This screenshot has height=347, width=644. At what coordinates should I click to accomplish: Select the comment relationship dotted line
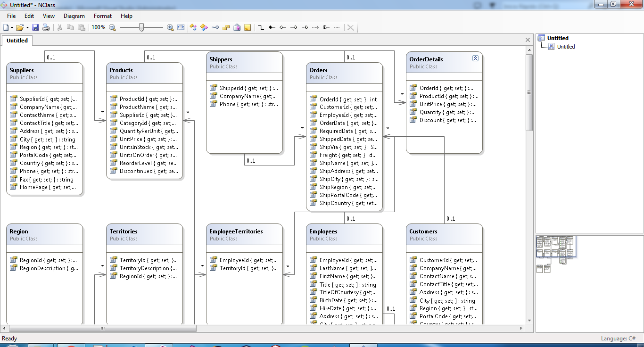click(x=337, y=27)
